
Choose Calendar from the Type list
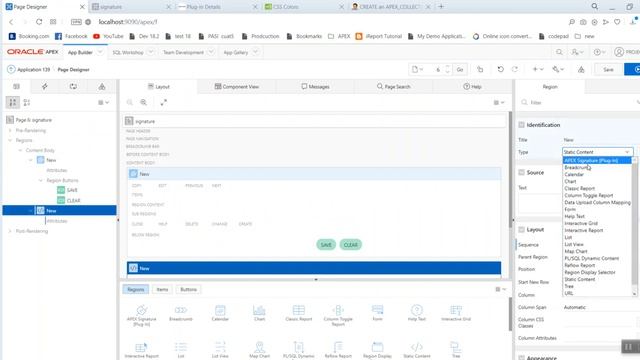574,174
